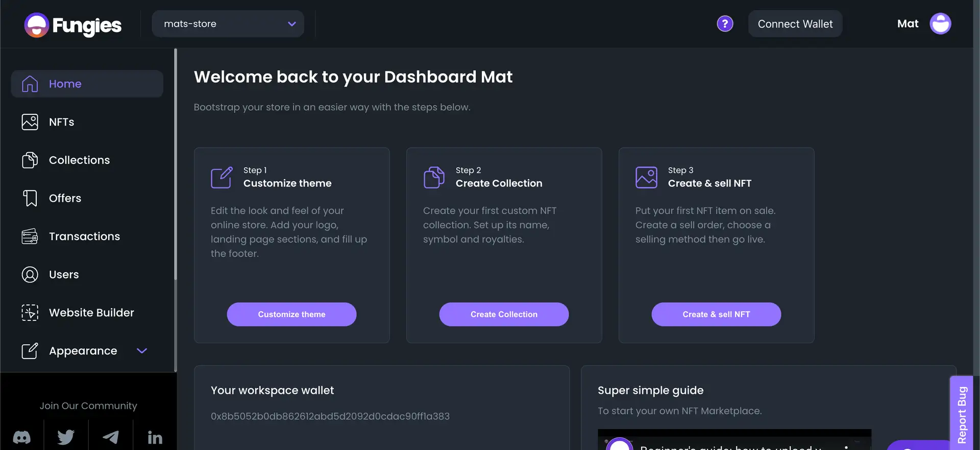Open the mats-store workspace dropdown
Image resolution: width=980 pixels, height=450 pixels.
click(228, 24)
